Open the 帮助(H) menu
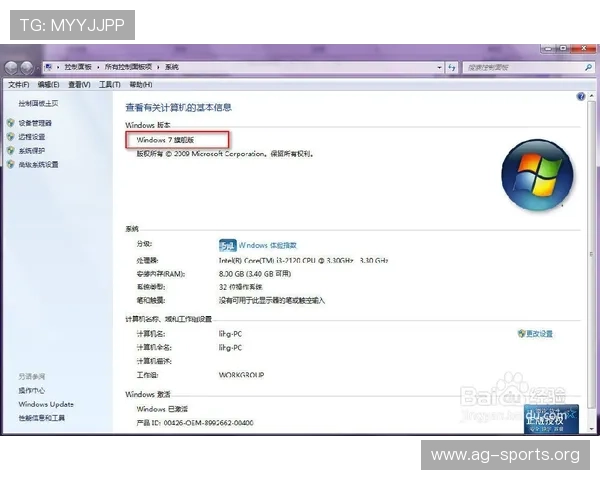 pos(140,85)
